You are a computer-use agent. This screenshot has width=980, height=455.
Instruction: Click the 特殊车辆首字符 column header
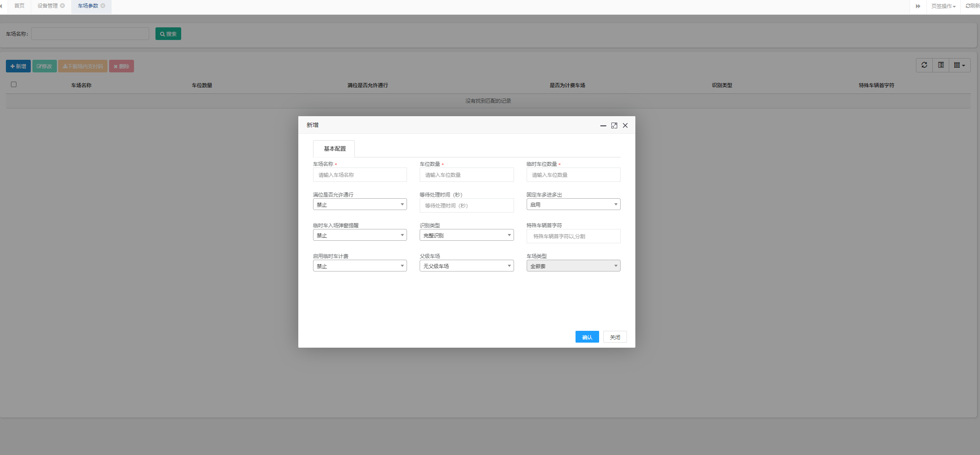[876, 85]
